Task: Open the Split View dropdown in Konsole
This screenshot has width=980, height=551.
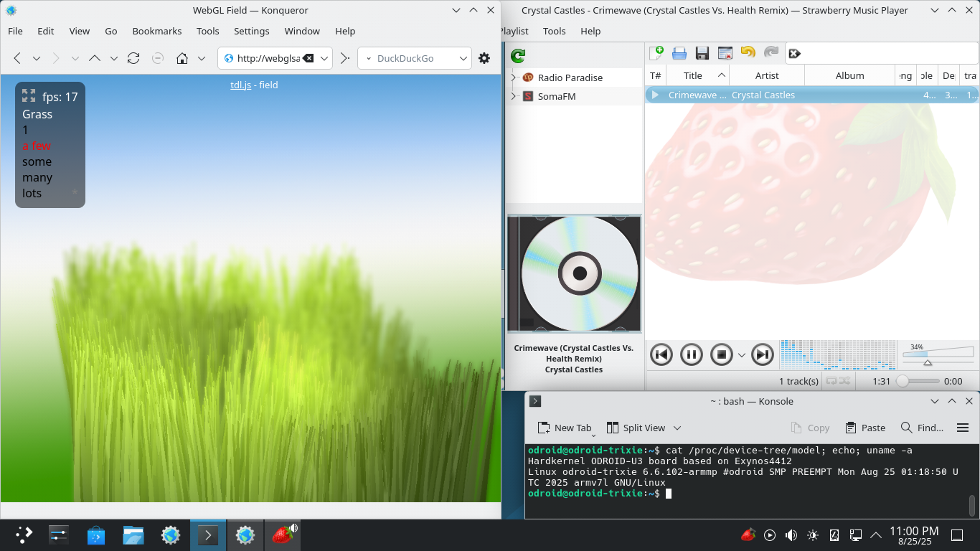Action: point(677,428)
